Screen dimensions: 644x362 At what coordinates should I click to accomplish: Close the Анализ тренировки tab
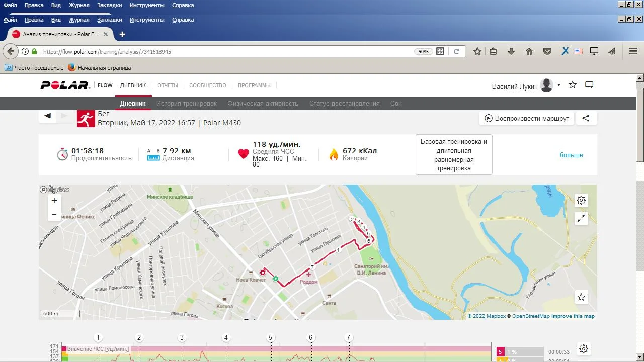coord(106,34)
